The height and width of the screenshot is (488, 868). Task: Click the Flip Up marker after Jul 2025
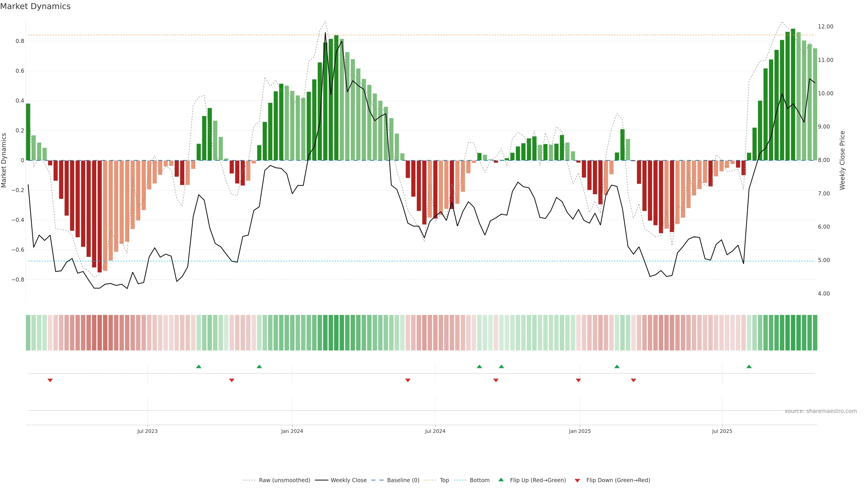click(749, 366)
